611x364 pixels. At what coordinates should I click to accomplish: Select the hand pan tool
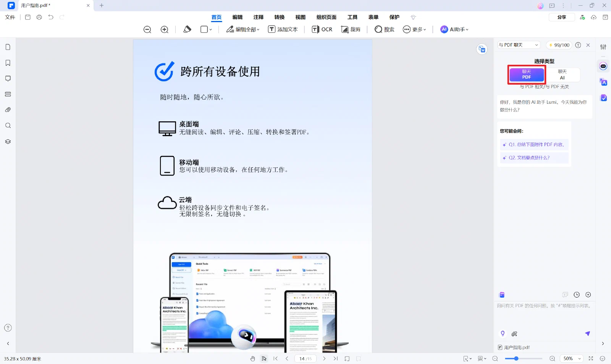(252, 359)
